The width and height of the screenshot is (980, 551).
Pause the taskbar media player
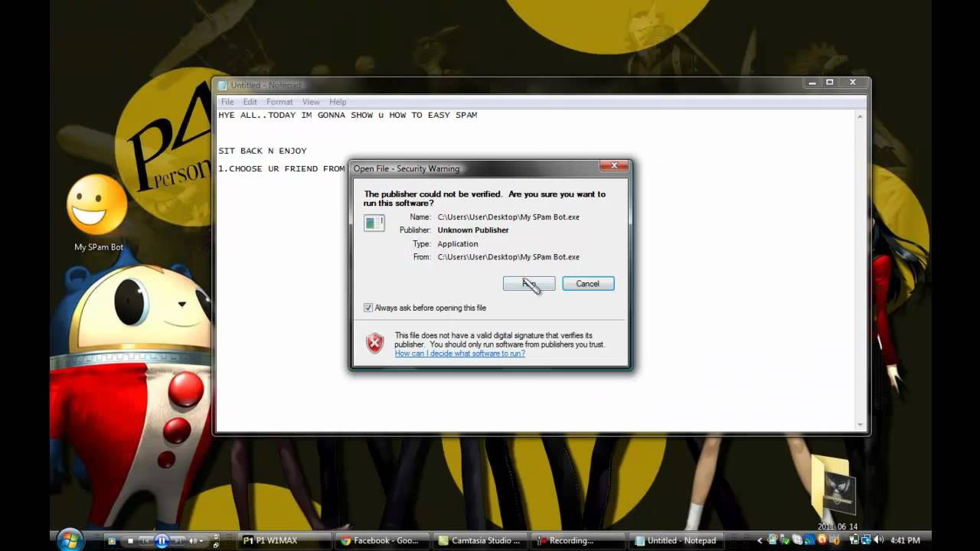(x=162, y=541)
